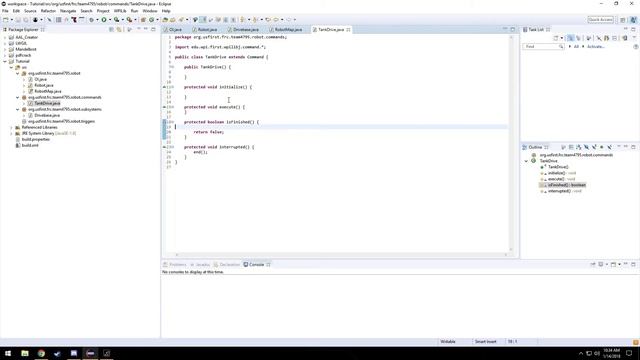Toggle Hide Completed Tasks in Task List
Screen dimensions: 640x360
click(x=599, y=38)
